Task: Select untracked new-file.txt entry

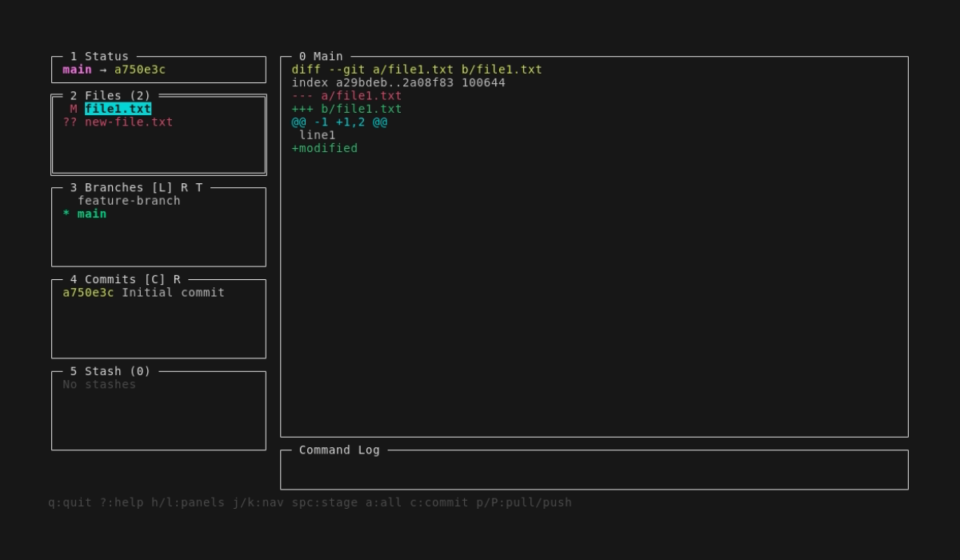Action: pos(128,122)
